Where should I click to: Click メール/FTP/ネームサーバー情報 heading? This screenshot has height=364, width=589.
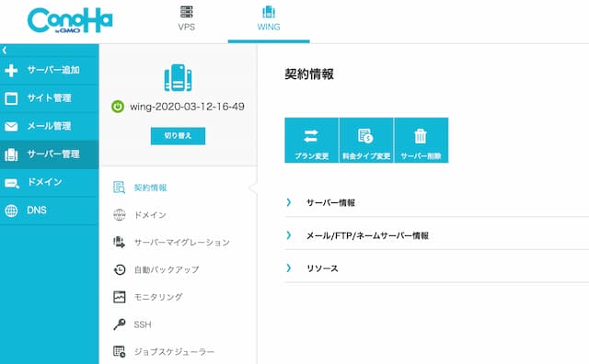[367, 235]
